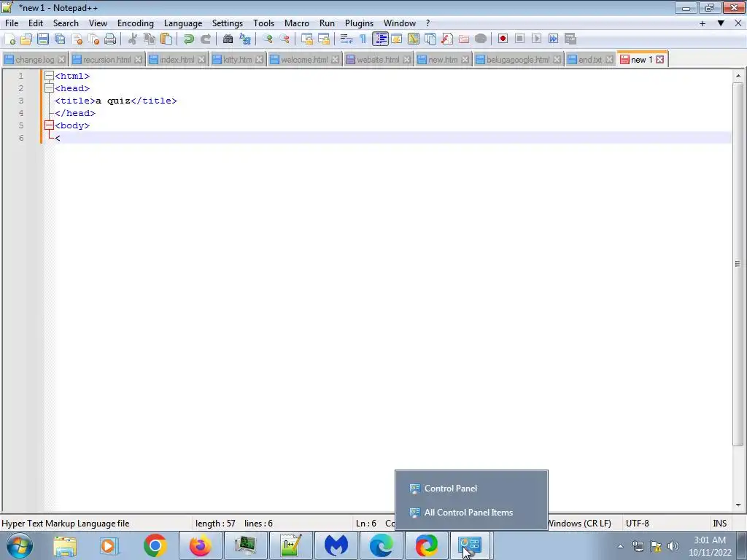Image resolution: width=747 pixels, height=560 pixels.
Task: Toggle the Function List panel icon
Action: click(447, 39)
